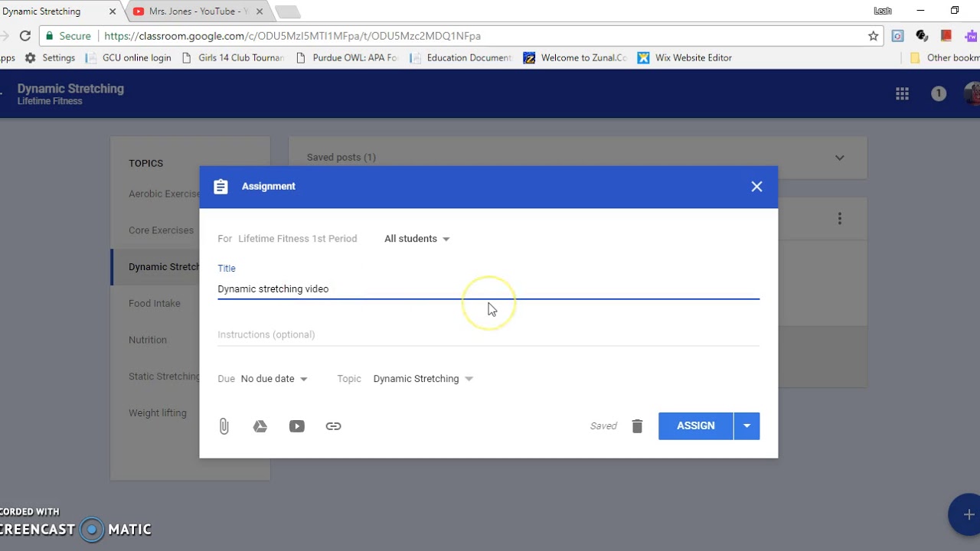Select the Weight lifting topic
This screenshot has height=551, width=980.
(x=158, y=413)
